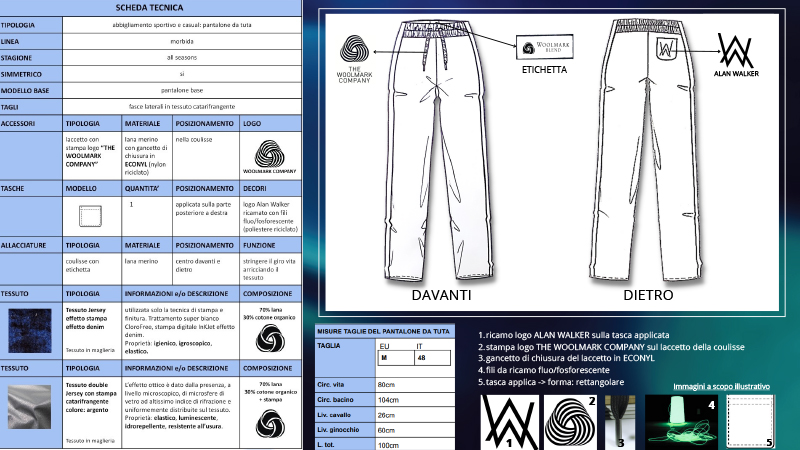The image size is (800, 450).
Task: Click the ETICHETTA caption
Action: click(544, 70)
